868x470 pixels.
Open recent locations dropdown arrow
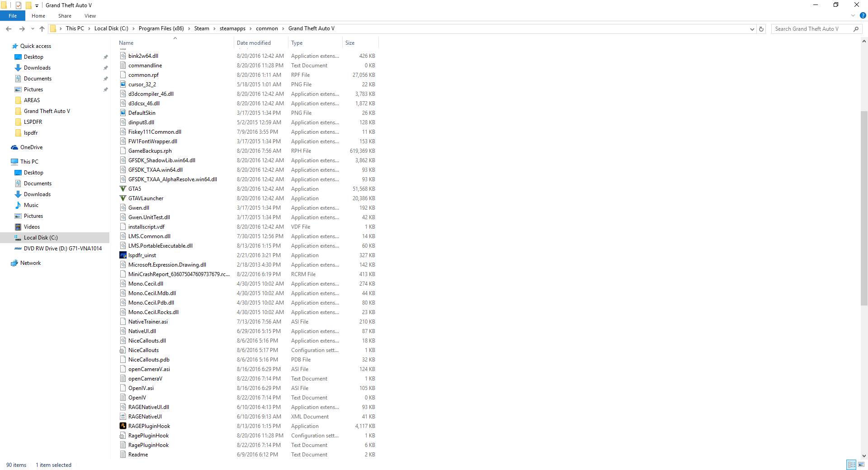tap(33, 29)
